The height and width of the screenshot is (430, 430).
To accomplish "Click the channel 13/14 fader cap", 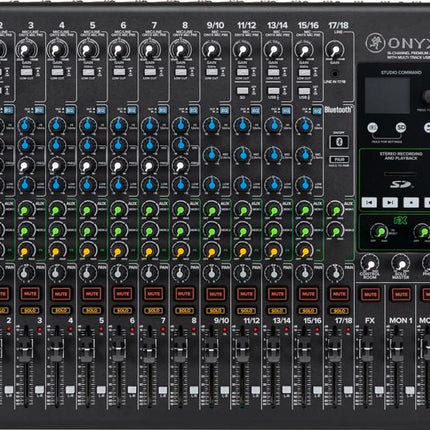I will pyautogui.click(x=273, y=349).
